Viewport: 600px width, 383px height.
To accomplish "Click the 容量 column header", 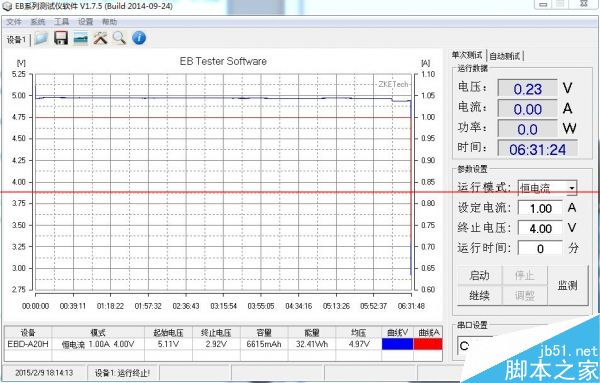I will [264, 332].
